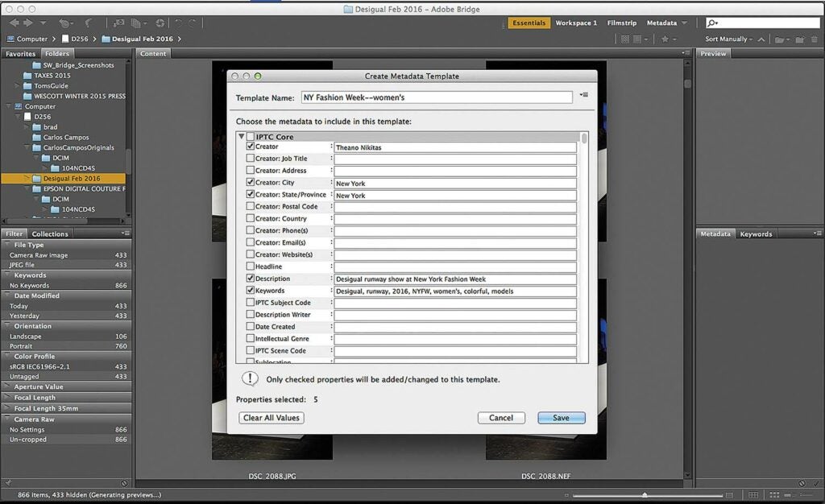Click the Cancel button
The image size is (825, 504).
tap(501, 418)
